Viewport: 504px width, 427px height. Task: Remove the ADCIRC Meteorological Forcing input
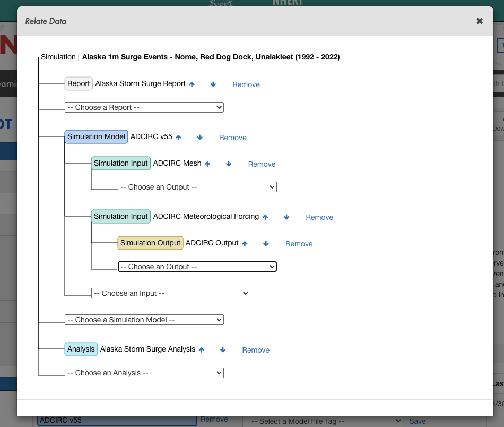tap(319, 217)
